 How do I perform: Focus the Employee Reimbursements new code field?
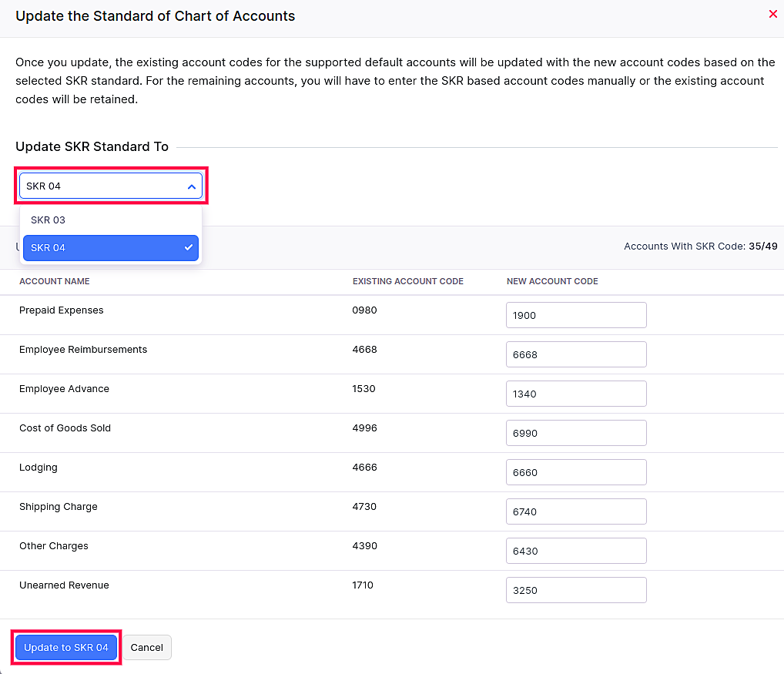575,354
